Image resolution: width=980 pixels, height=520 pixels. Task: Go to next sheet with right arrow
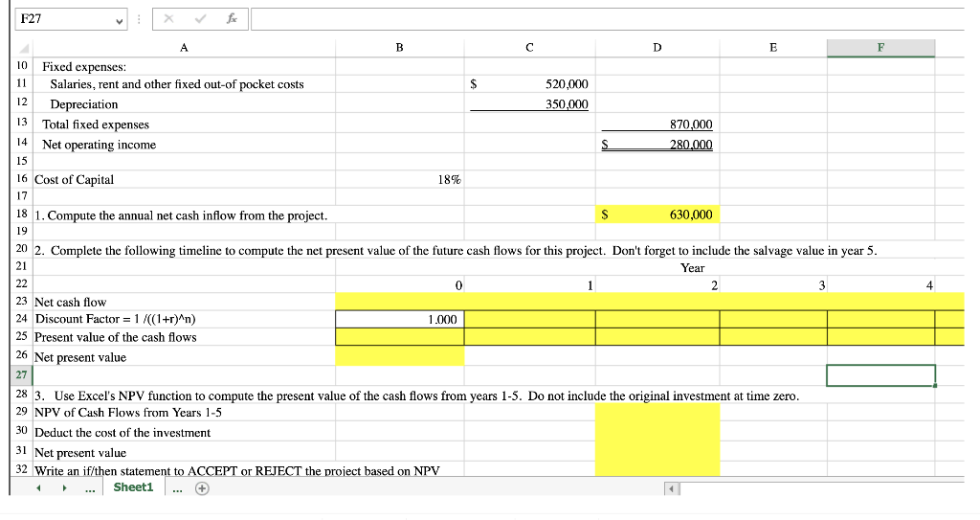(x=64, y=488)
